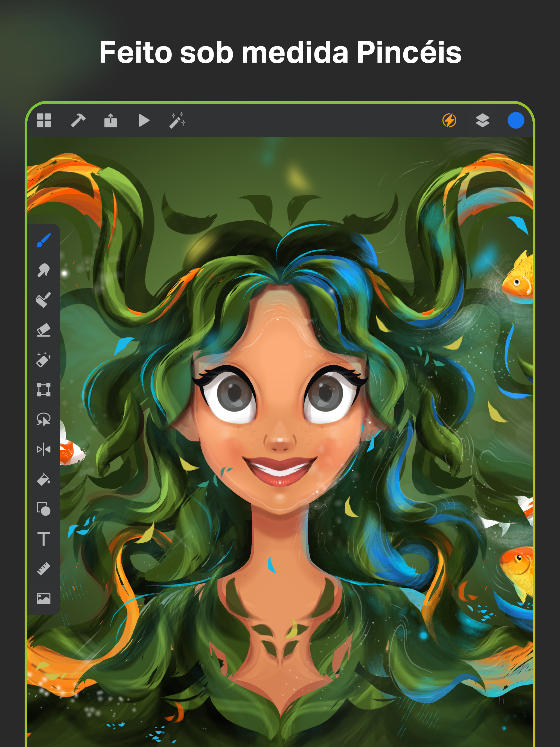Image resolution: width=560 pixels, height=747 pixels.
Task: Activate the Transform tool
Action: (43, 389)
